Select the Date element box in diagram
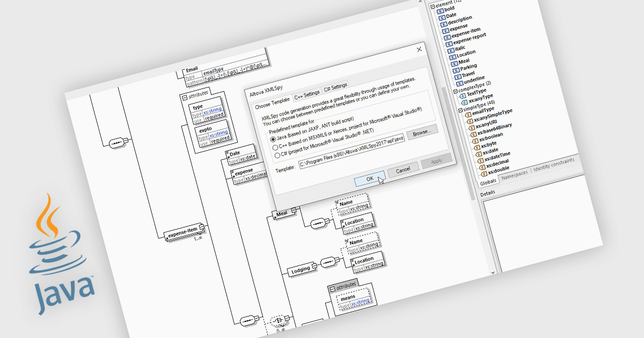The image size is (644, 338). (241, 156)
